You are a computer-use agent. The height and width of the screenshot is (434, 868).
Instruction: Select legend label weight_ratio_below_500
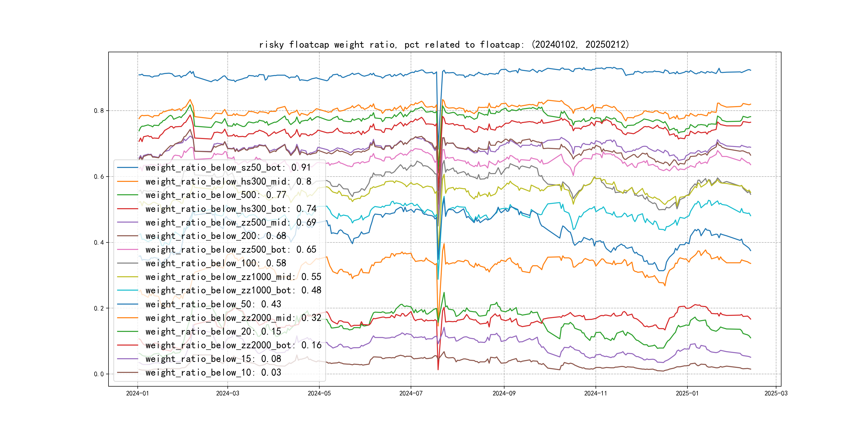[x=216, y=195]
